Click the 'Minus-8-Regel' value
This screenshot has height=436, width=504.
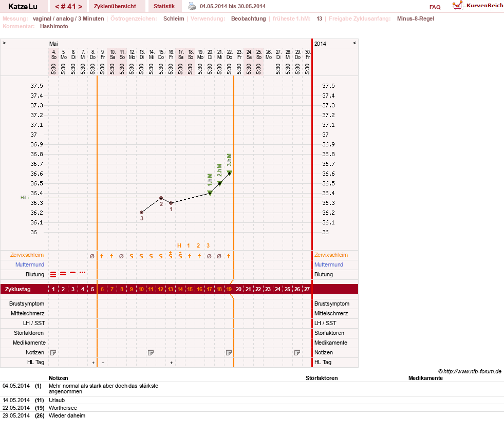coord(415,18)
